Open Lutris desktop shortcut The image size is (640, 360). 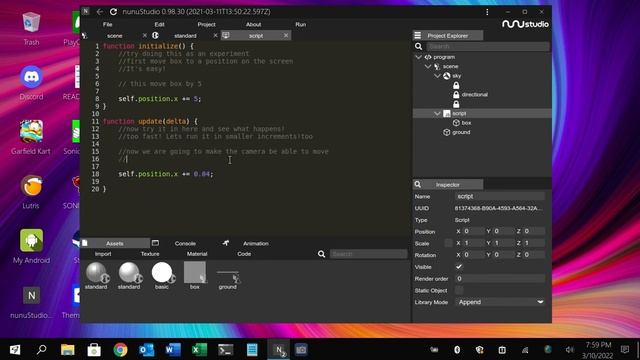pos(31,192)
